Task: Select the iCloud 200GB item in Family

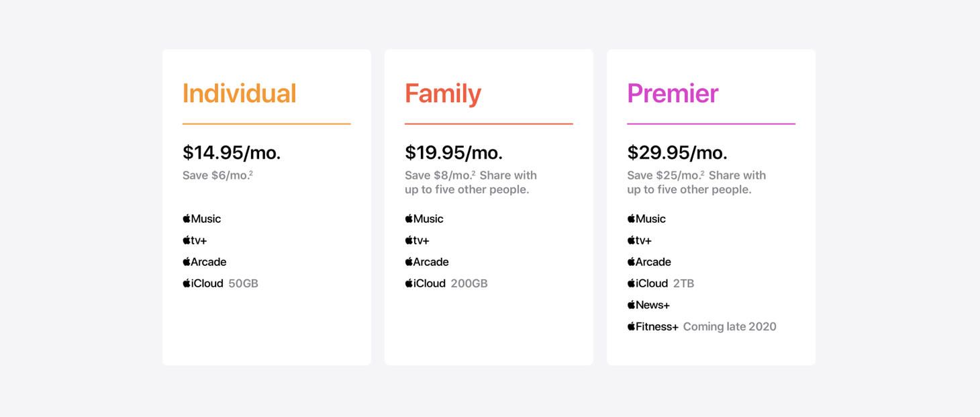Action: point(446,283)
